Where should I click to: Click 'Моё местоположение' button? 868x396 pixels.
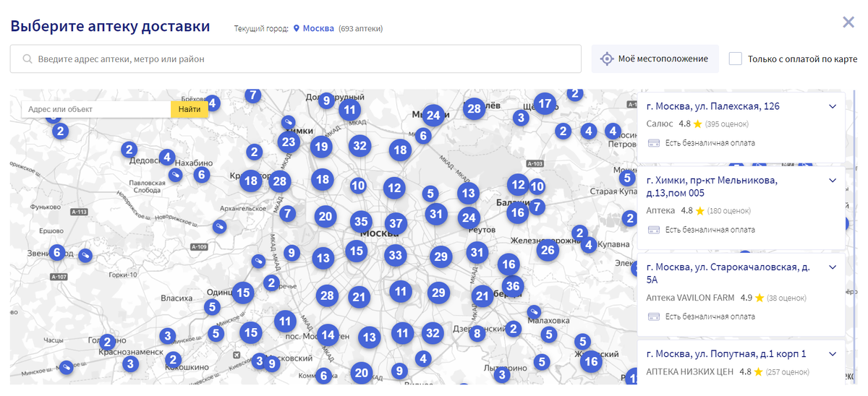[x=655, y=59]
